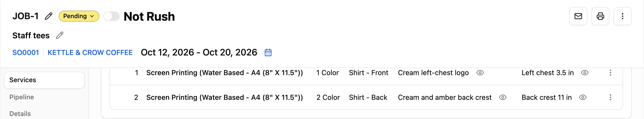Click the Oct 12 - Oct 20 date range

(x=199, y=52)
